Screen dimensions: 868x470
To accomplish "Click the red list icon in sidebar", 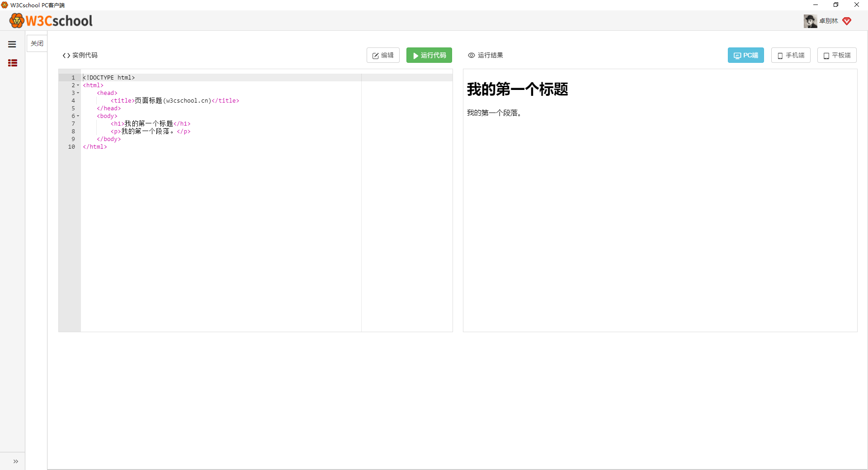I will point(13,63).
